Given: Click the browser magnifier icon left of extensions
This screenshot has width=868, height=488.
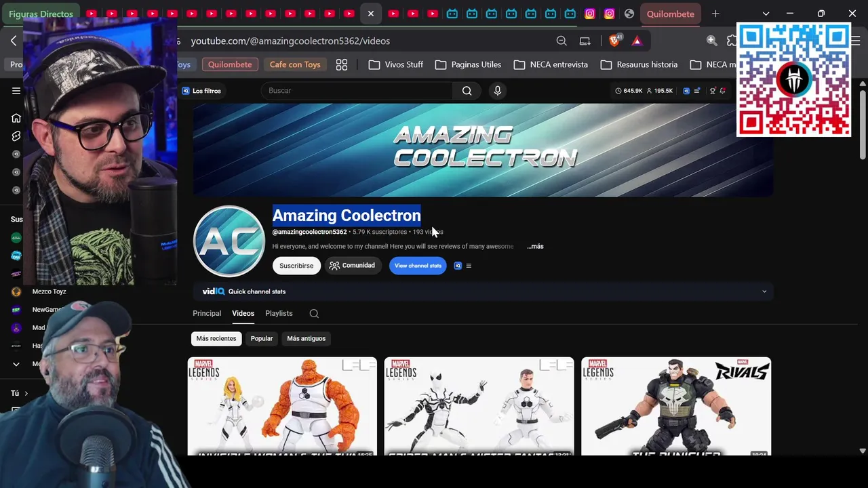Looking at the screenshot, I should [711, 41].
